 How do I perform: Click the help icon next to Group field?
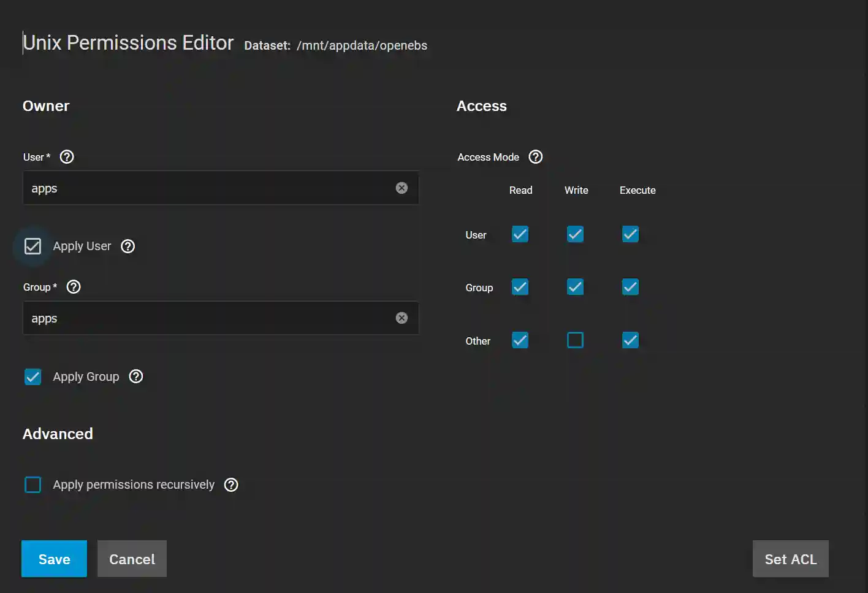[73, 286]
